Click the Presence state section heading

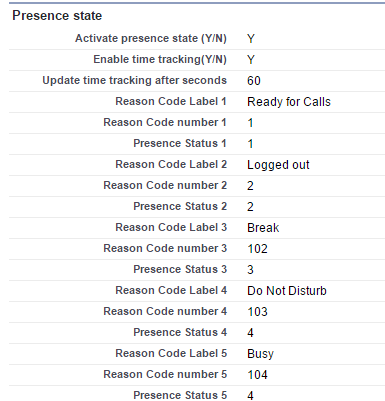(57, 16)
